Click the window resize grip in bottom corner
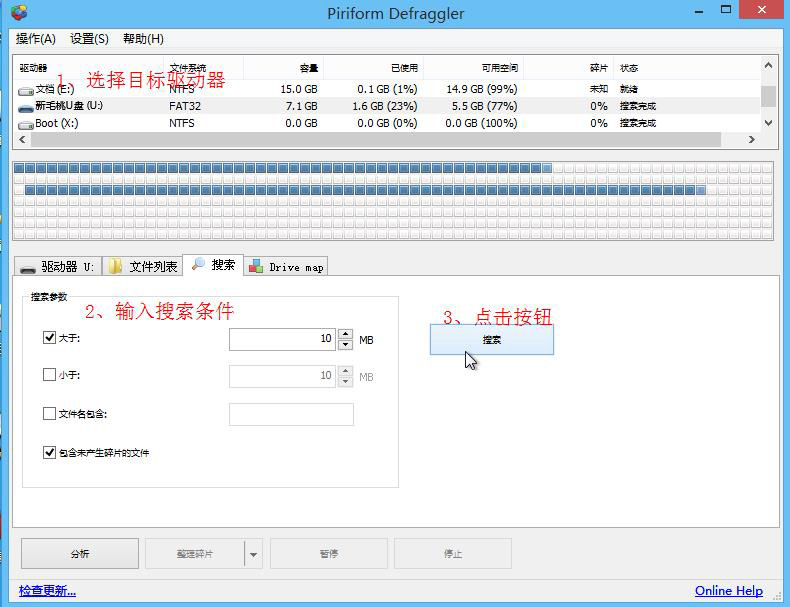This screenshot has width=790, height=607. click(776, 597)
